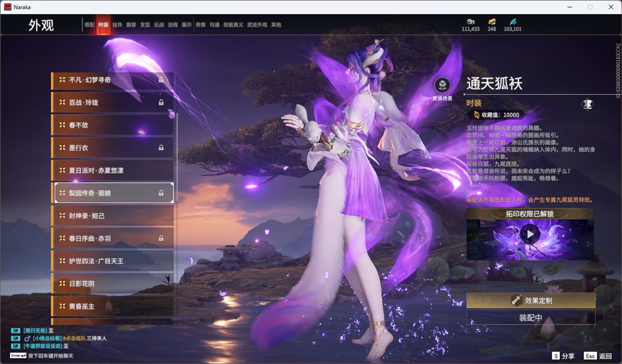
Task: Click the 按下回车键开始聊天 chat input prompt
Action: pos(51,355)
